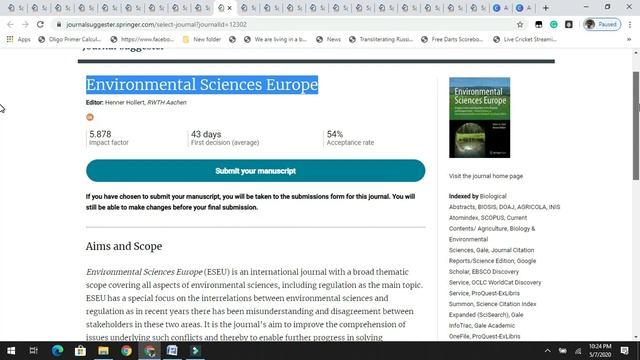Click the Paused profile button
The height and width of the screenshot is (360, 640).
[602, 24]
